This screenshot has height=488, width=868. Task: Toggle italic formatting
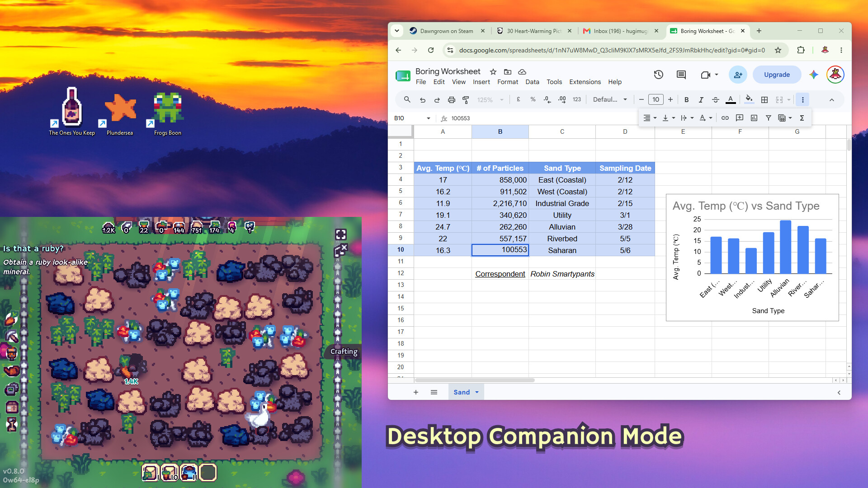[x=701, y=99]
